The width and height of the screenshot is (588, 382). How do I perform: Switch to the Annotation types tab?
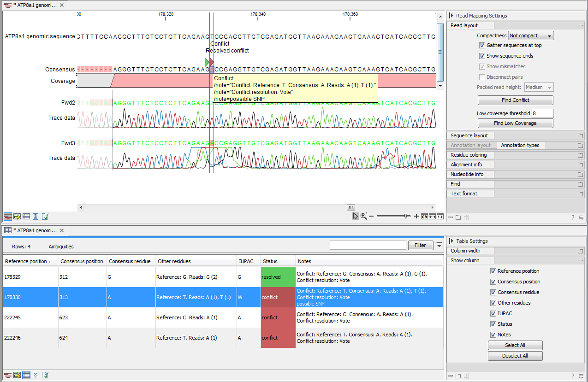[x=520, y=145]
